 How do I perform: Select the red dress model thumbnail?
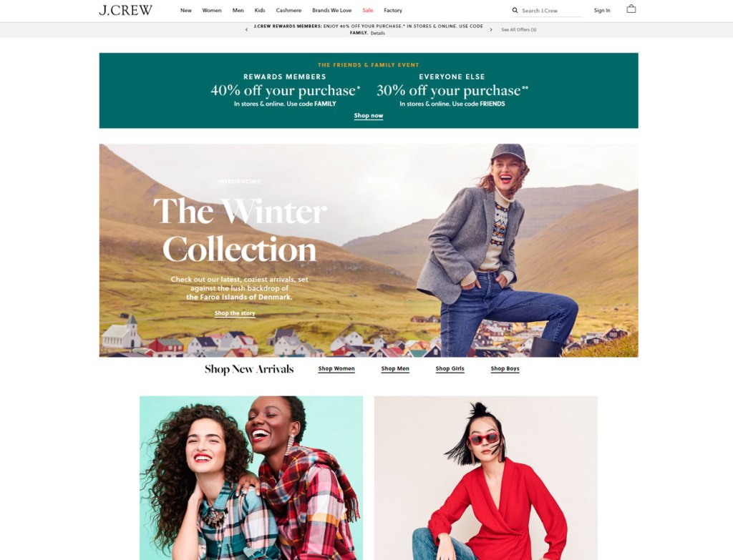pos(486,478)
